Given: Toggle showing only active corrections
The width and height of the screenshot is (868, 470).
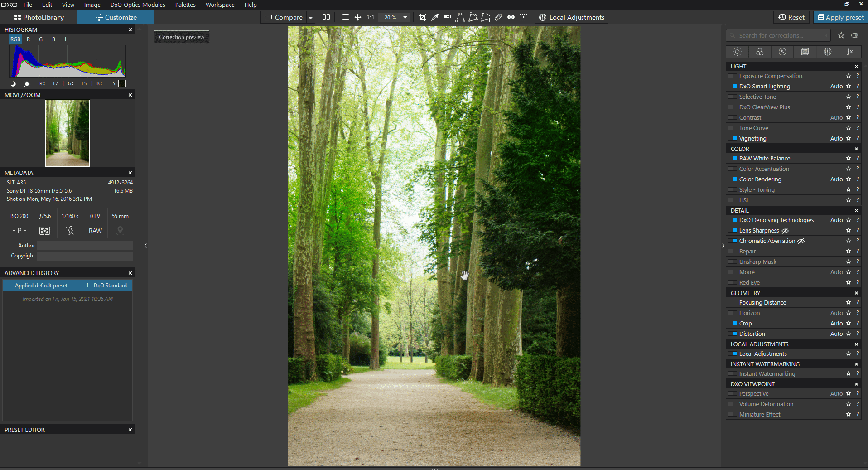Looking at the screenshot, I should (x=855, y=35).
